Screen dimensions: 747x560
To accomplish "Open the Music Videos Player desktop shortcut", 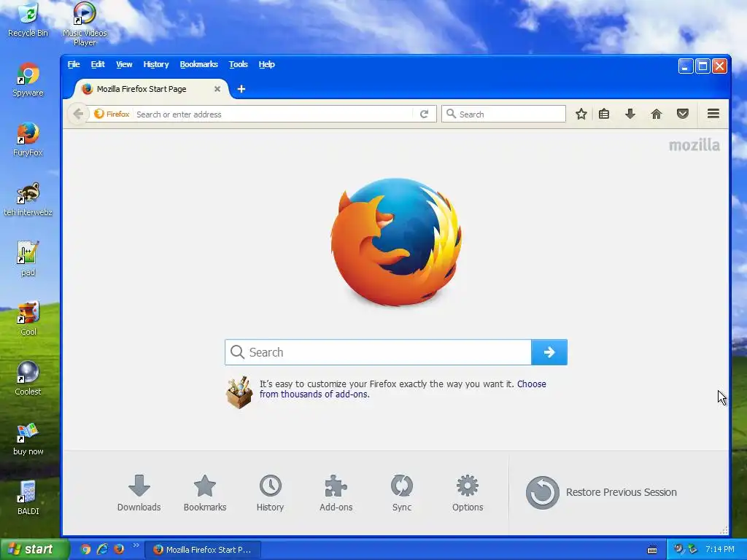I will tap(85, 24).
